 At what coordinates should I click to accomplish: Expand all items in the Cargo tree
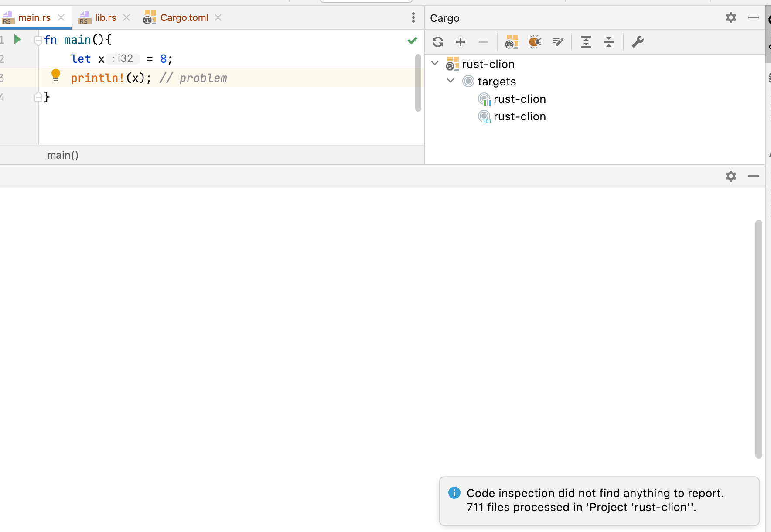click(586, 42)
